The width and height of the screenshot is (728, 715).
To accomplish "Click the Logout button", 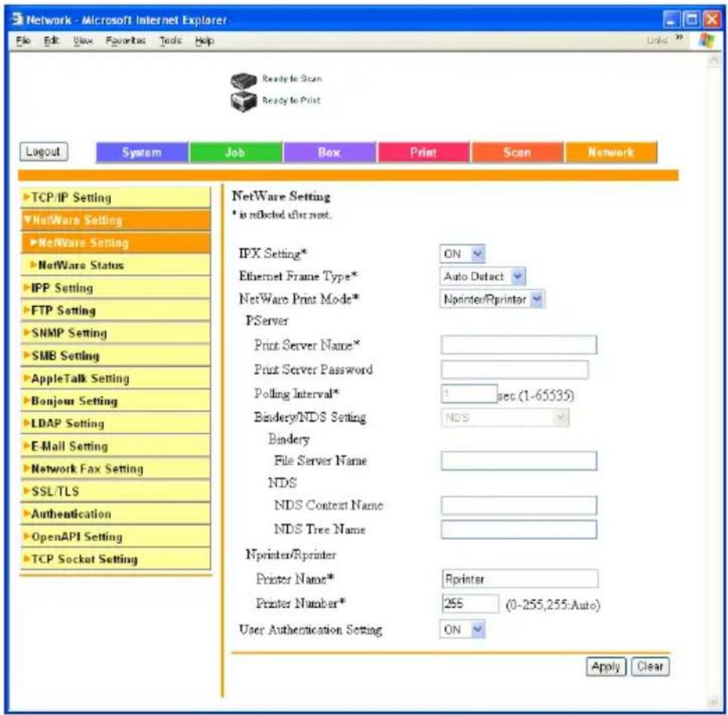I will point(44,152).
